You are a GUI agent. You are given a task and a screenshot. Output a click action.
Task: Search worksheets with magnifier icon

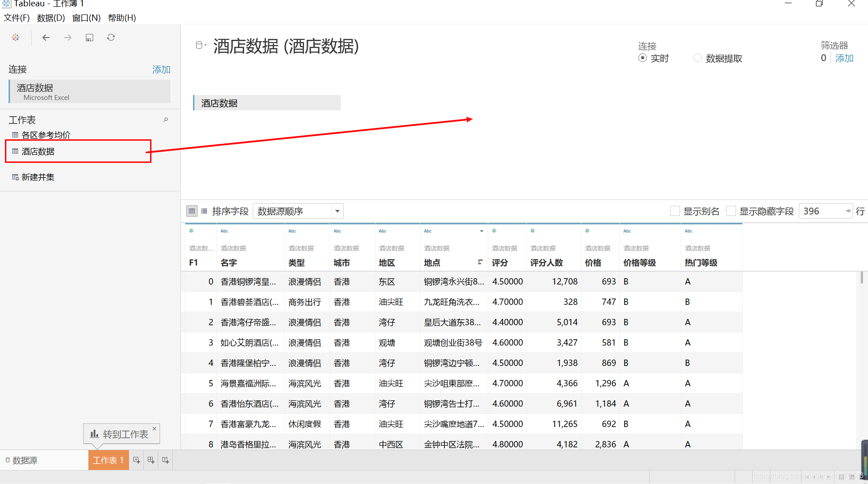(166, 119)
